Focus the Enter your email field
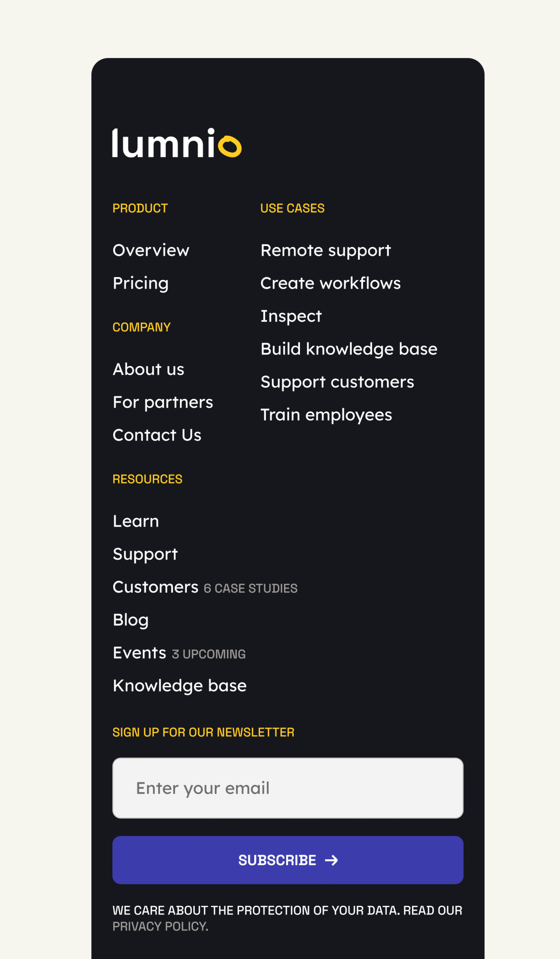 point(288,788)
